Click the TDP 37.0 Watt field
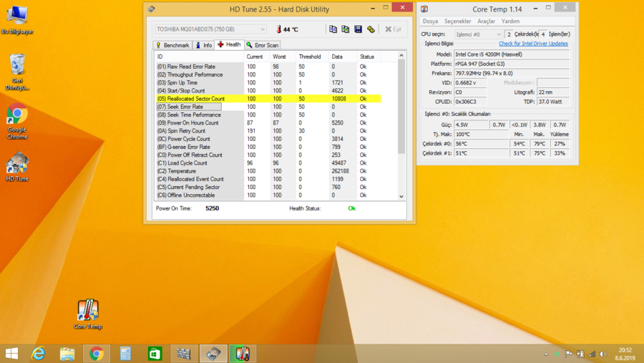 coord(553,102)
